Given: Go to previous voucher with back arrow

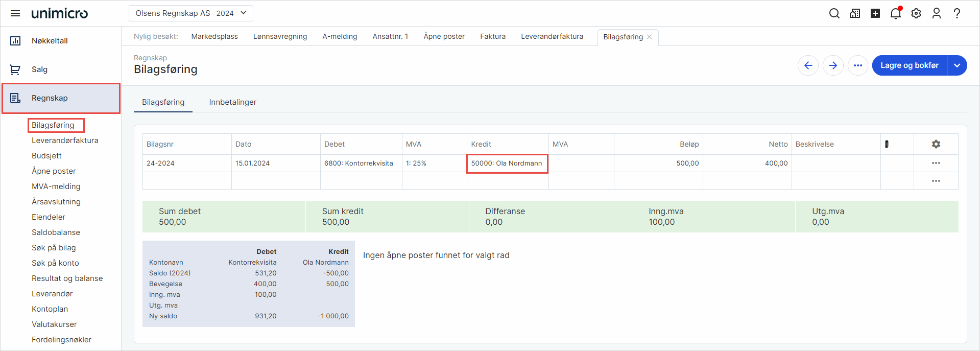Looking at the screenshot, I should 808,65.
